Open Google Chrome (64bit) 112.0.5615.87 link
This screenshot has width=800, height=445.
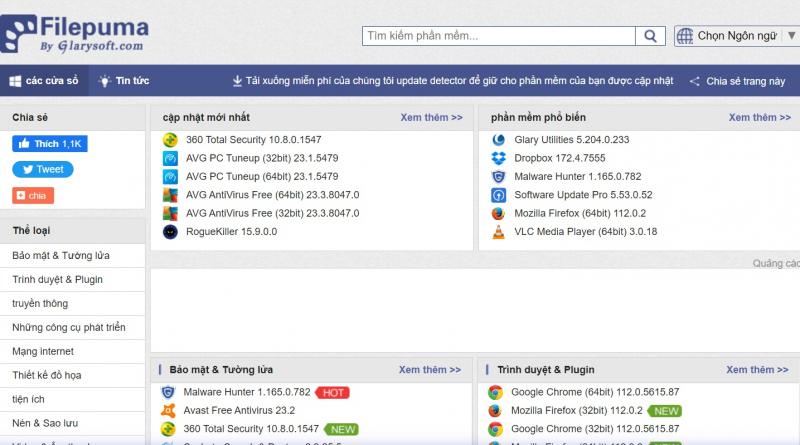click(595, 392)
